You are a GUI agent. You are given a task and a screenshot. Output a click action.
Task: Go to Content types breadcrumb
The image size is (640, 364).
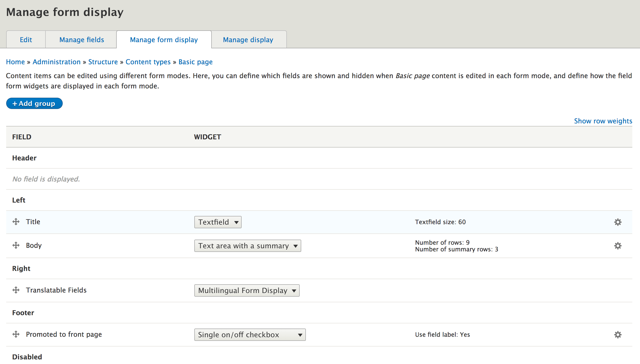(148, 62)
